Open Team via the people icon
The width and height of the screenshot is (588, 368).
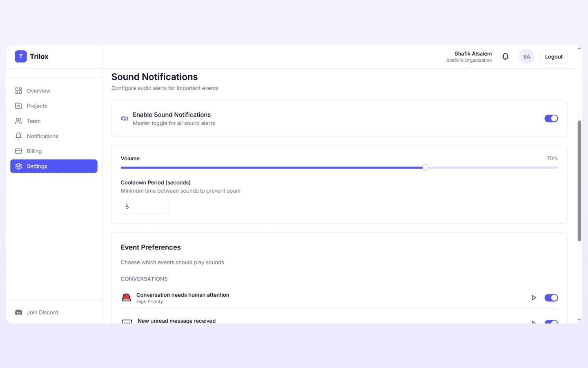coord(19,121)
